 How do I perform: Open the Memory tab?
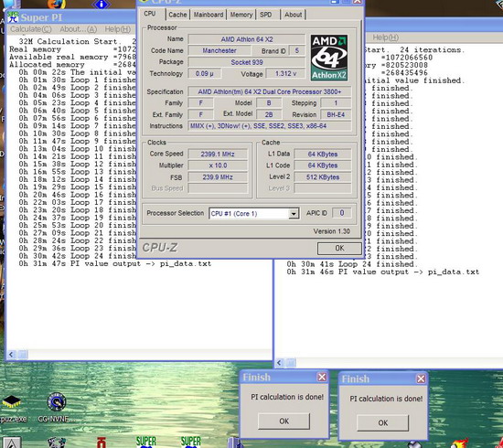tap(241, 15)
